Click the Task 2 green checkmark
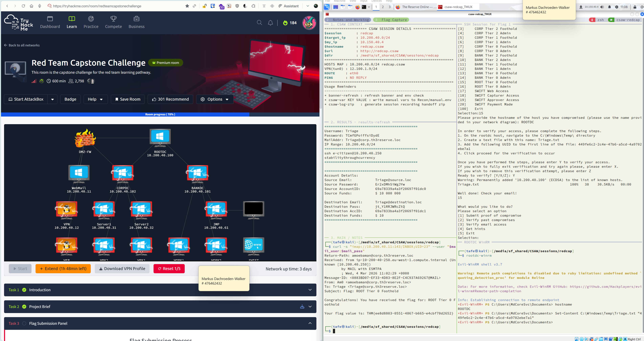 pyautogui.click(x=24, y=306)
